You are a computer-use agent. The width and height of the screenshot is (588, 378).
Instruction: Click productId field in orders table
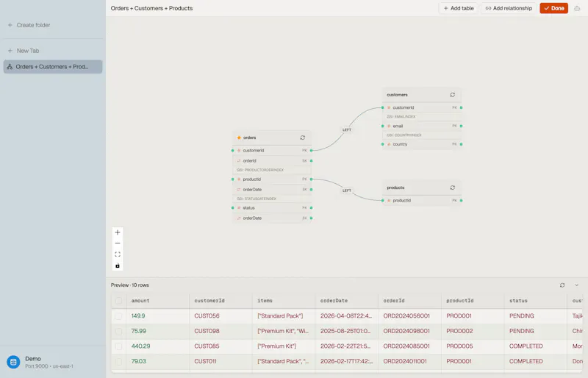click(x=272, y=179)
